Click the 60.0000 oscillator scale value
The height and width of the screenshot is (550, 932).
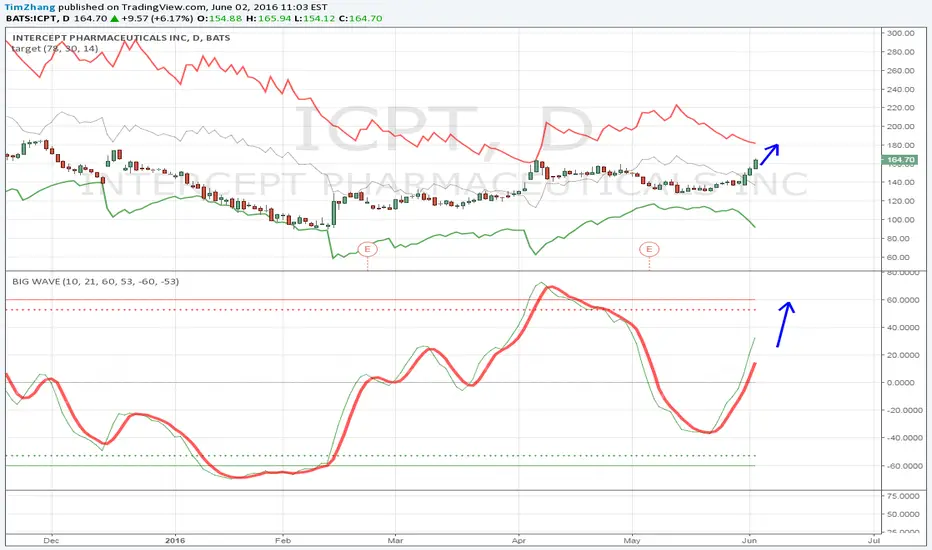pos(904,300)
